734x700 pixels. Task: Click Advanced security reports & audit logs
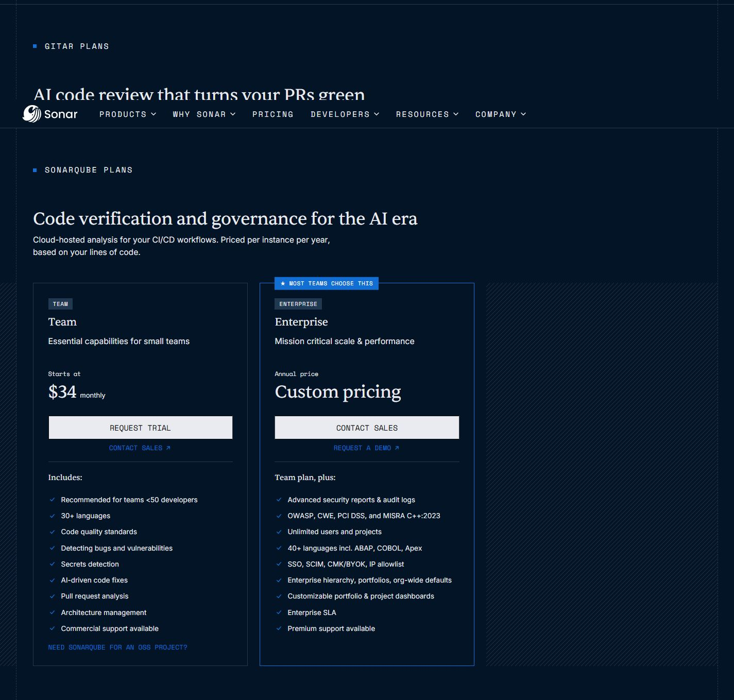[x=351, y=500]
